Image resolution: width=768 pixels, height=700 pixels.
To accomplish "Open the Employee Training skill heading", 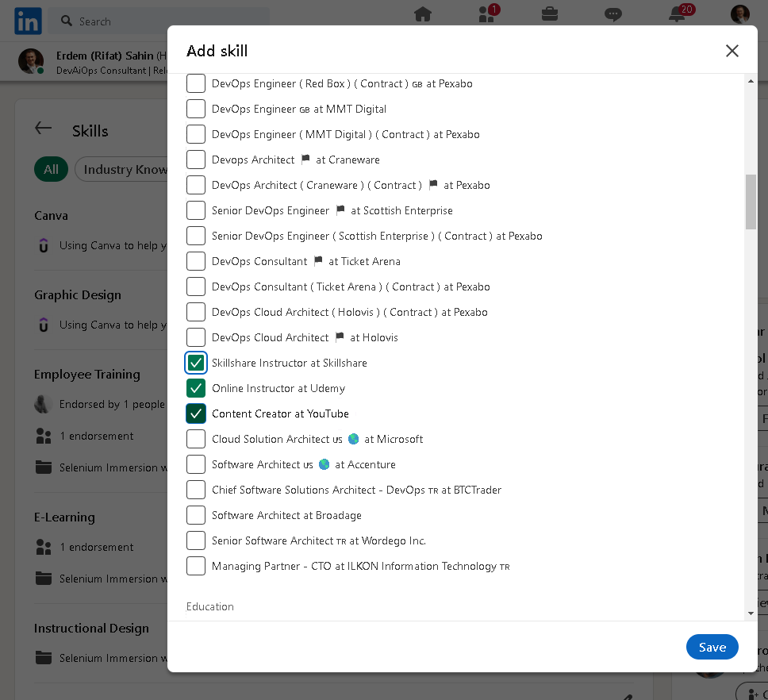I will pos(86,375).
